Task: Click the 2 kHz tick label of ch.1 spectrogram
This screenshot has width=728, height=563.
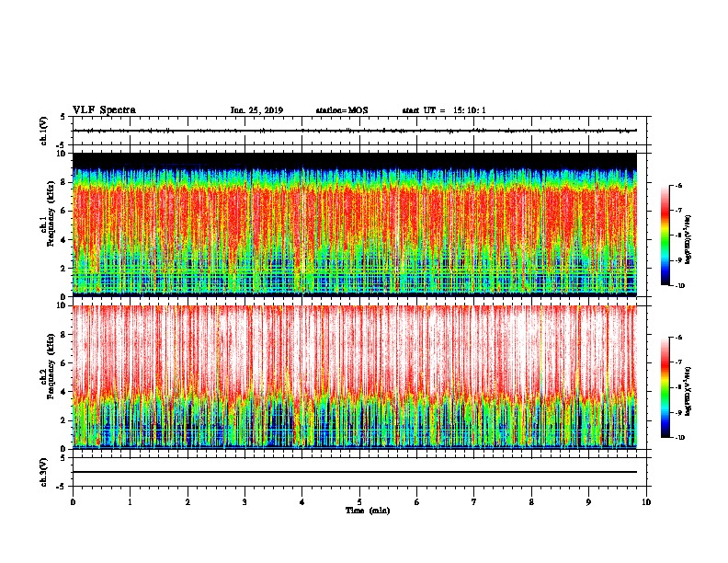Action: click(x=65, y=268)
